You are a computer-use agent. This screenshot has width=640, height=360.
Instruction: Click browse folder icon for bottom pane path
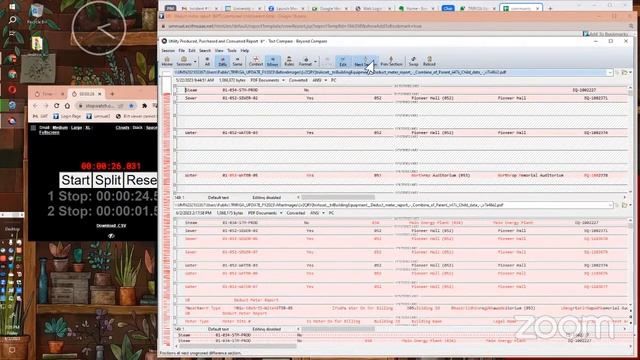coord(624,205)
